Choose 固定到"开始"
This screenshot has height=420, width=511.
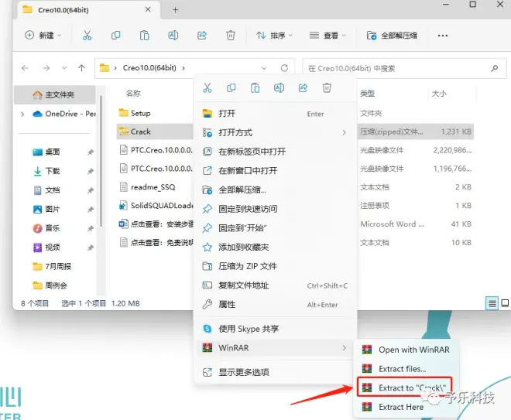tap(276, 228)
